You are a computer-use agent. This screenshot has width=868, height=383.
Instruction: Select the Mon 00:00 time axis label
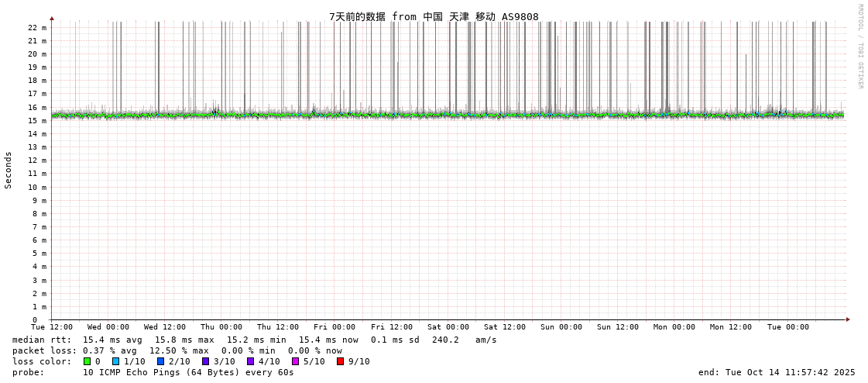[674, 327]
